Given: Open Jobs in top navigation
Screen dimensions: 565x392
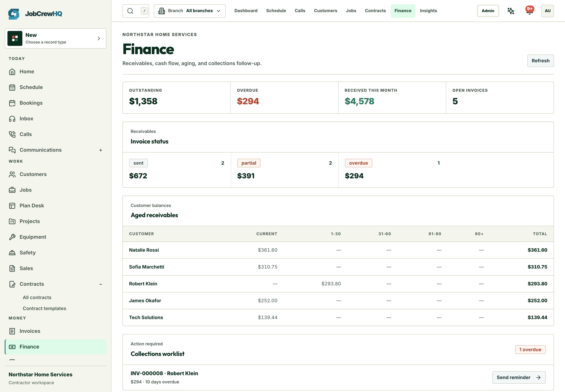Looking at the screenshot, I should (351, 11).
